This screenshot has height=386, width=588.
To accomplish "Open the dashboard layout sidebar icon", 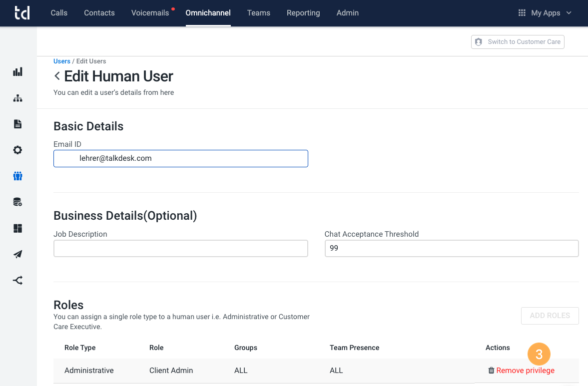I will click(x=17, y=228).
